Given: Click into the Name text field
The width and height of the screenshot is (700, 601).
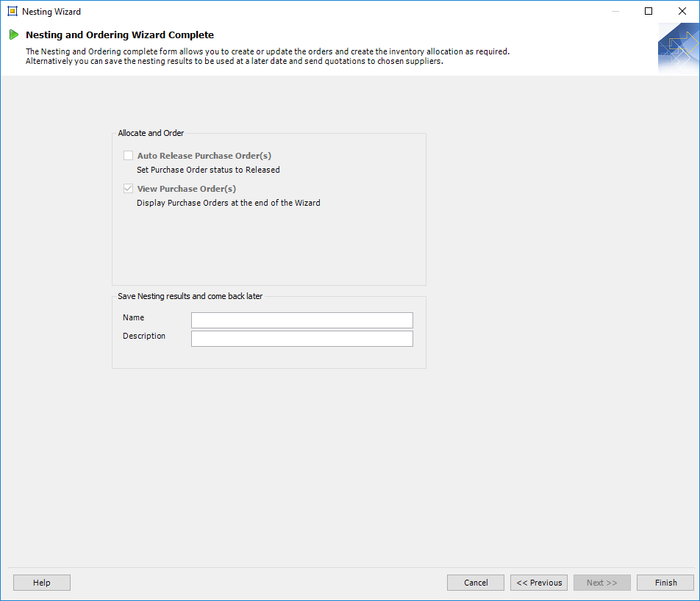Looking at the screenshot, I should pyautogui.click(x=301, y=320).
